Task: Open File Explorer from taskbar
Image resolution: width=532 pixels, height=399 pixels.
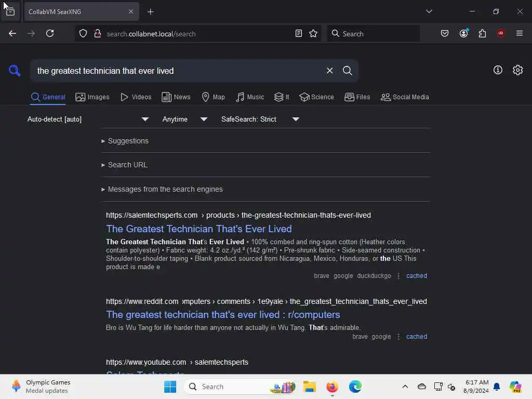Action: [310, 387]
